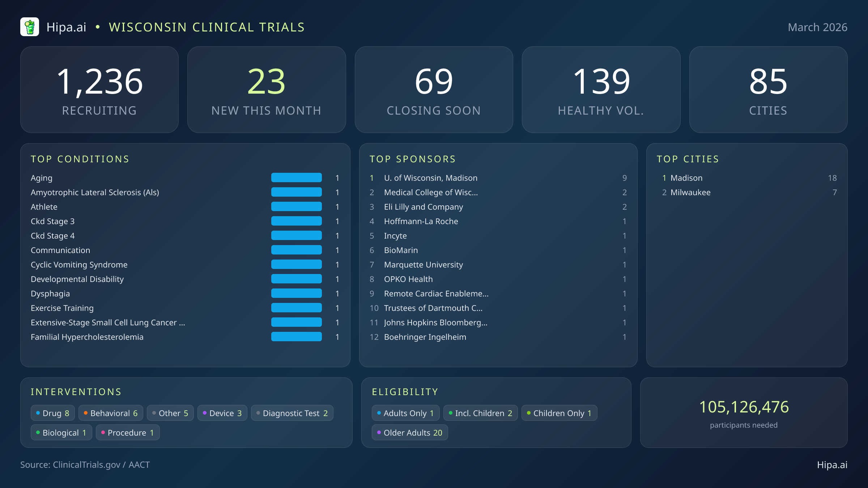Click the Other interventions chip

(x=170, y=413)
